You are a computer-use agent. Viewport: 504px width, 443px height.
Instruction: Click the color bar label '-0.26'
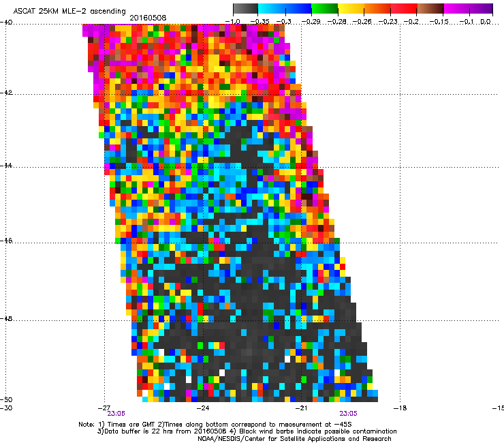pyautogui.click(x=362, y=22)
